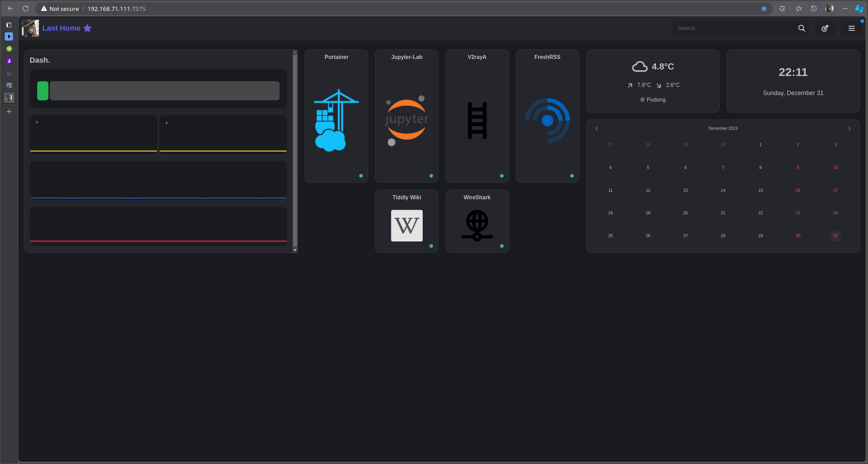Click the edit pencil button in header
The image size is (868, 464).
[x=825, y=28]
